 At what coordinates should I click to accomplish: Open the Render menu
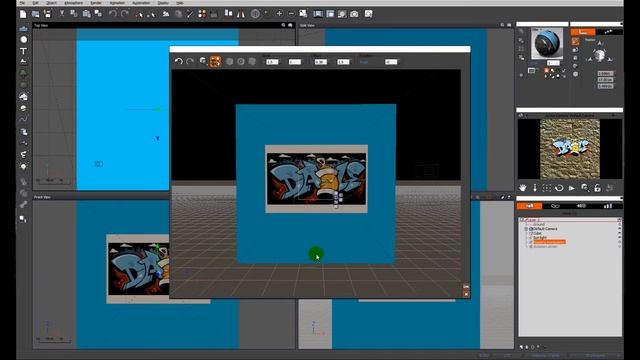pos(96,3)
